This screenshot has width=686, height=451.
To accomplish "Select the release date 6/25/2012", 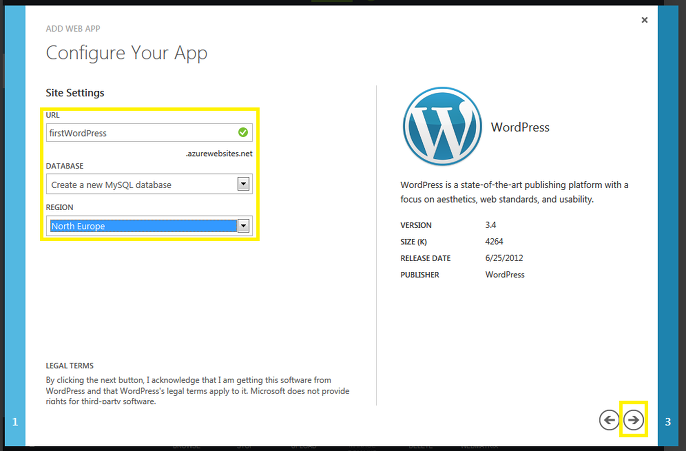I will 504,258.
